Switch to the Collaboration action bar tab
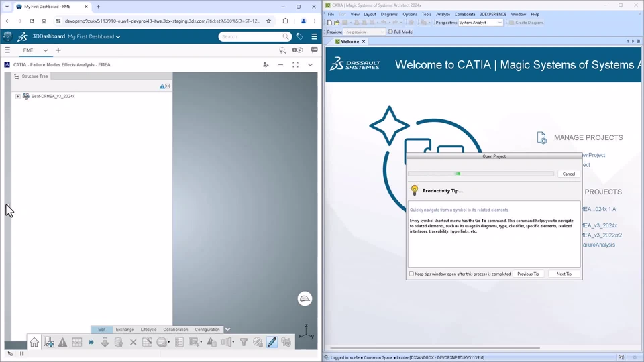 point(175,330)
